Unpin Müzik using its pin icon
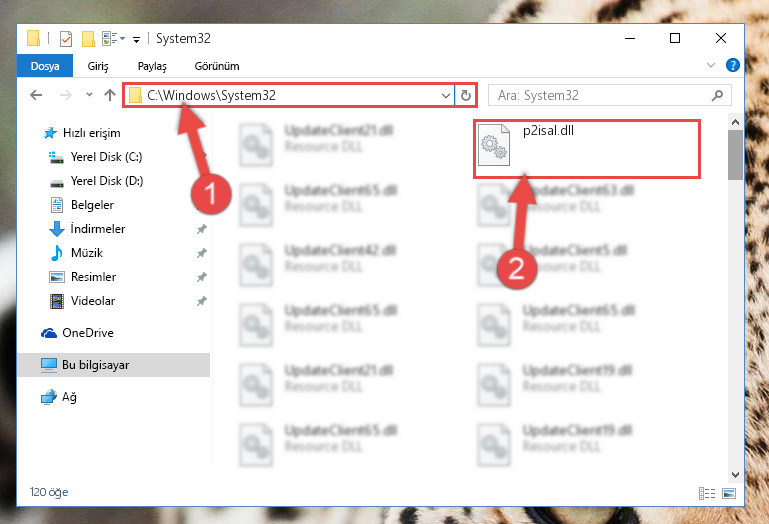769x524 pixels. (202, 253)
